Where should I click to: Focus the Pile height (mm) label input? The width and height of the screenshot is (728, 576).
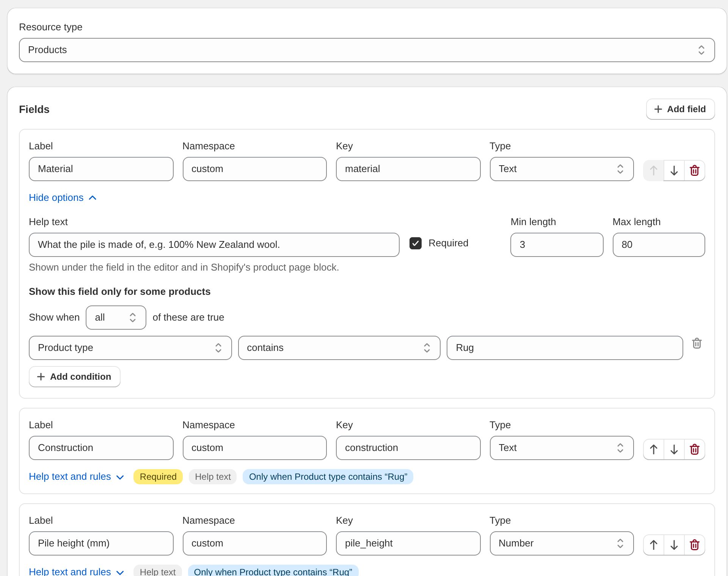101,543
